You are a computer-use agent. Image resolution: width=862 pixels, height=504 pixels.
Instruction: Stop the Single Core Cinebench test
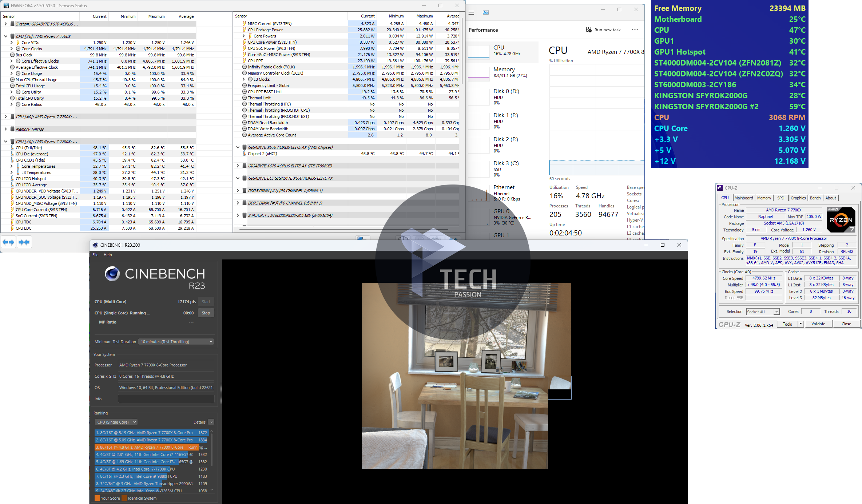click(206, 313)
